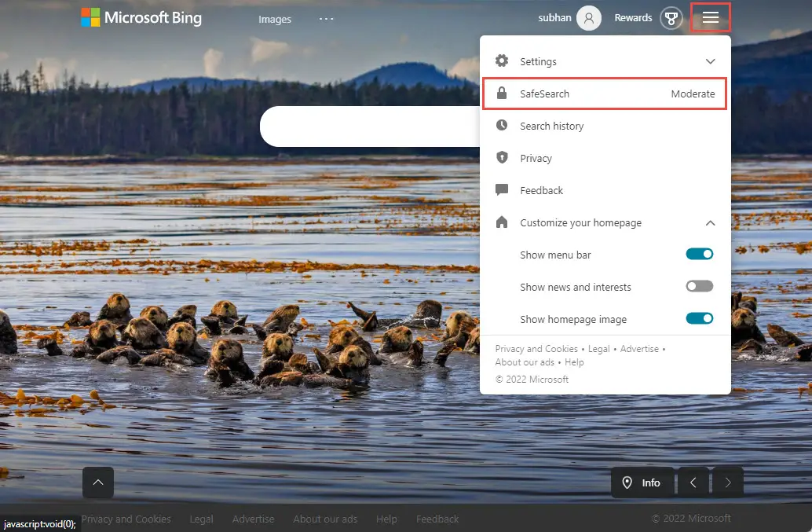Viewport: 812px width, 532px height.
Task: Disable Show menu bar
Action: point(699,254)
